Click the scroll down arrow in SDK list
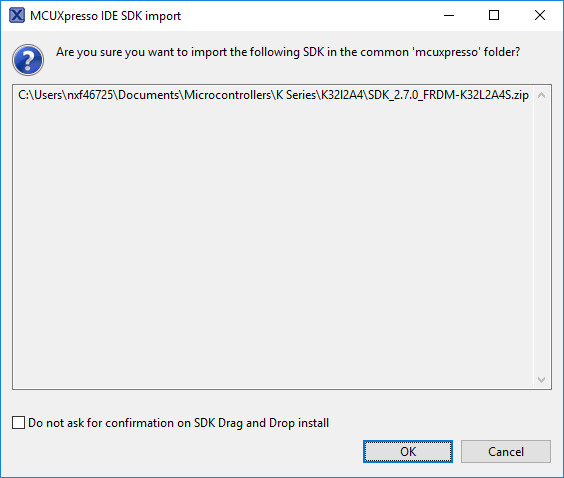 (x=541, y=379)
